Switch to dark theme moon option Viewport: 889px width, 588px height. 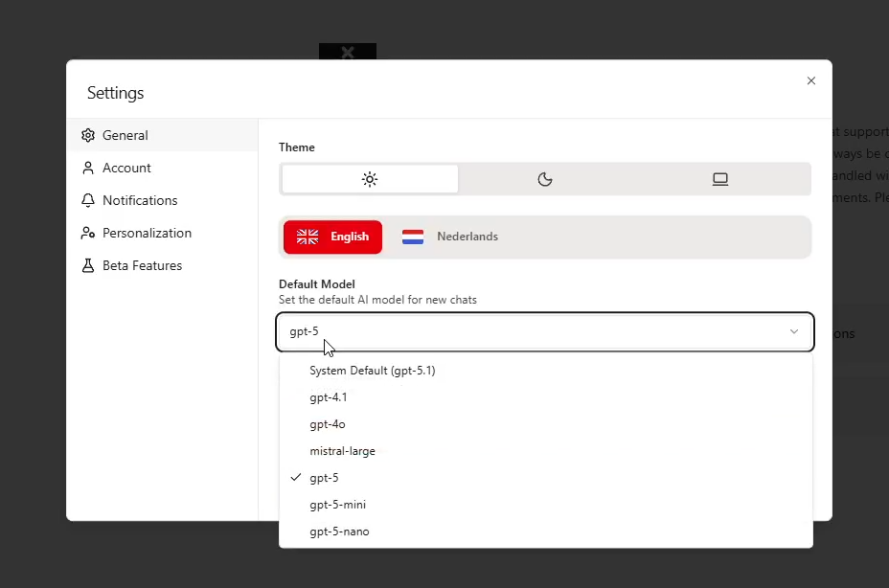tap(545, 179)
